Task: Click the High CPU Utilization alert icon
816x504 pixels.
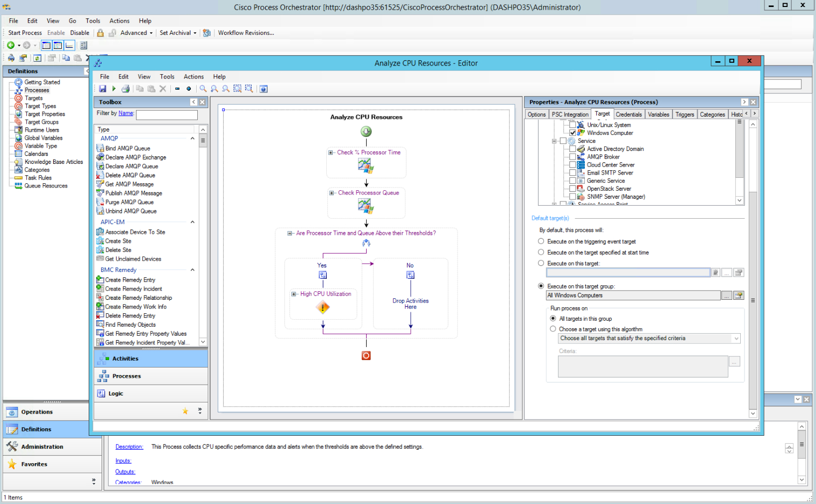Action: click(x=323, y=308)
